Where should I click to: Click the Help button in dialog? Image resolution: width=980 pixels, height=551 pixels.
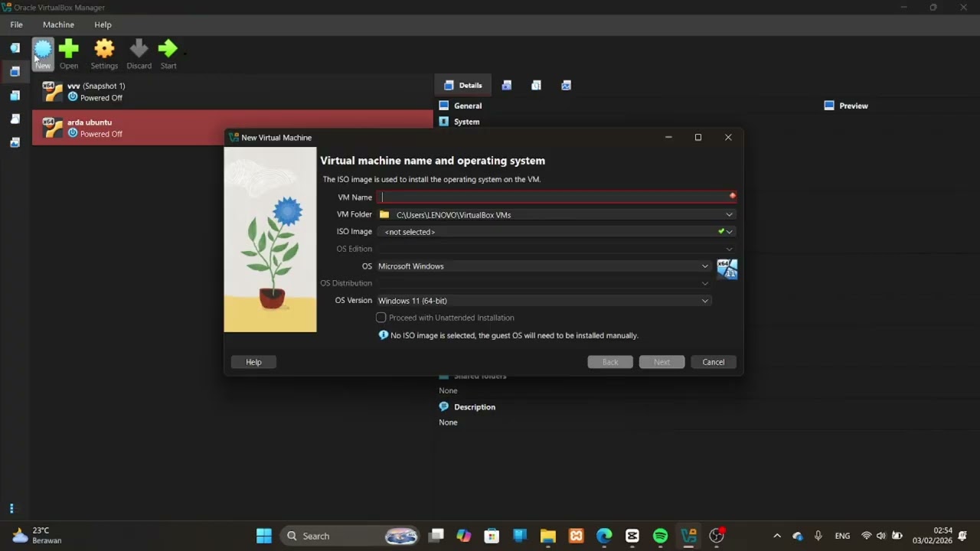pyautogui.click(x=253, y=362)
